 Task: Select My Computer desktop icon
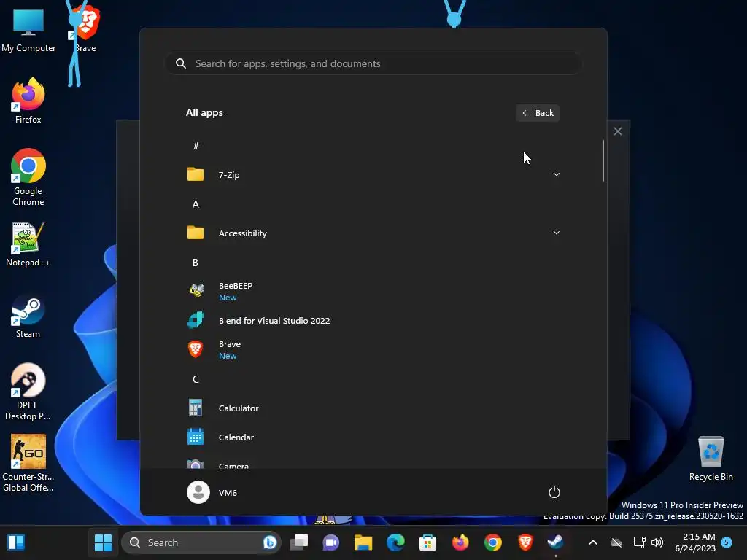(28, 30)
